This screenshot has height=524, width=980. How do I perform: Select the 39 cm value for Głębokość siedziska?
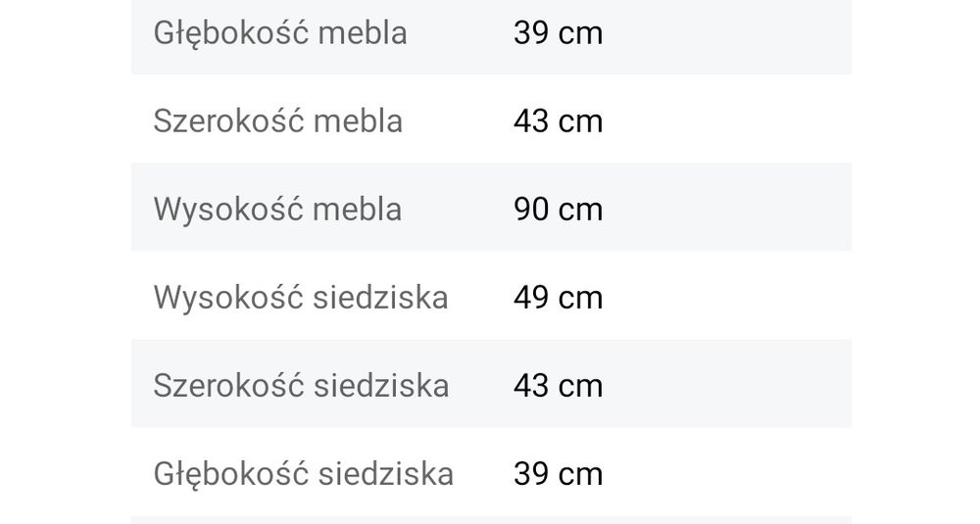(558, 474)
